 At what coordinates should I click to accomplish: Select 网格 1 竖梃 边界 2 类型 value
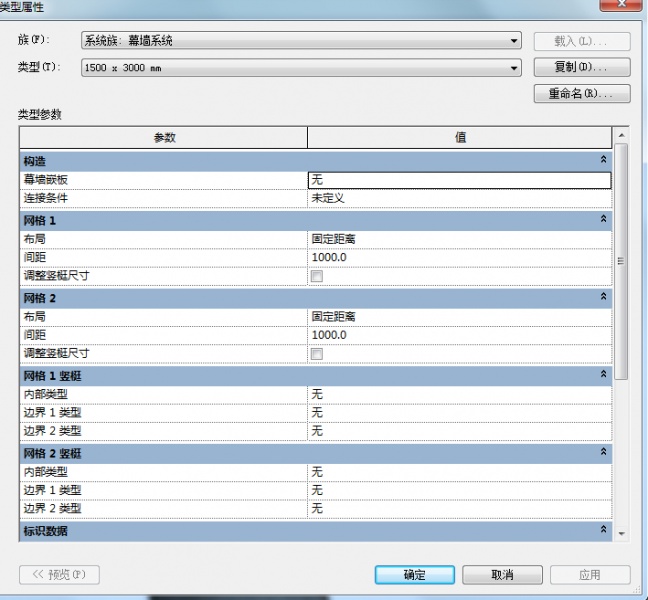(460, 431)
